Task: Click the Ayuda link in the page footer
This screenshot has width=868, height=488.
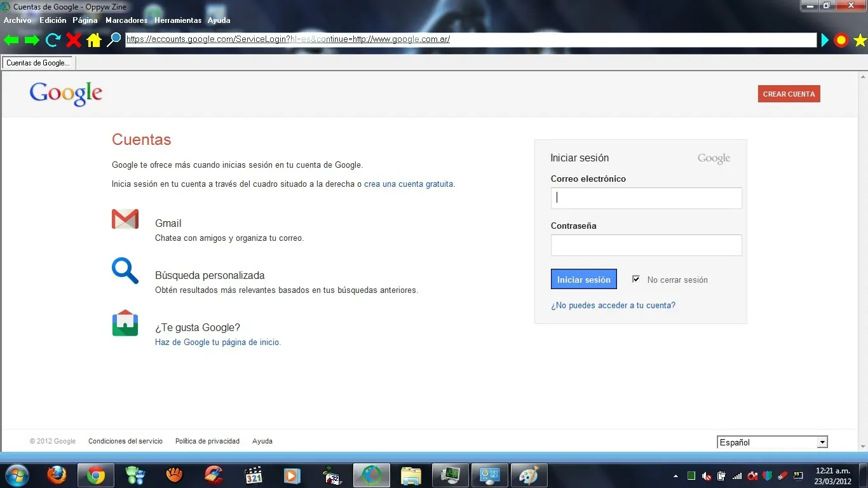Action: (x=262, y=441)
